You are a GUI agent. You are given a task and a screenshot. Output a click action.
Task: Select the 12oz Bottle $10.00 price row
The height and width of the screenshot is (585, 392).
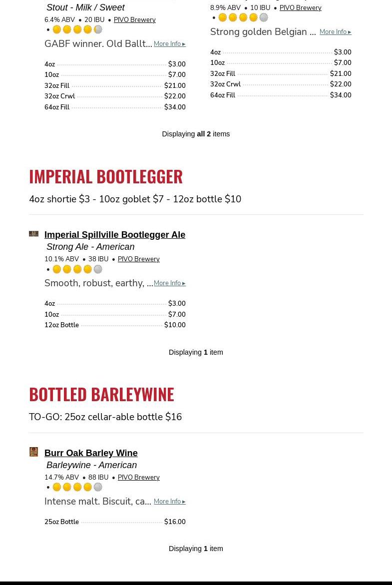(x=115, y=325)
